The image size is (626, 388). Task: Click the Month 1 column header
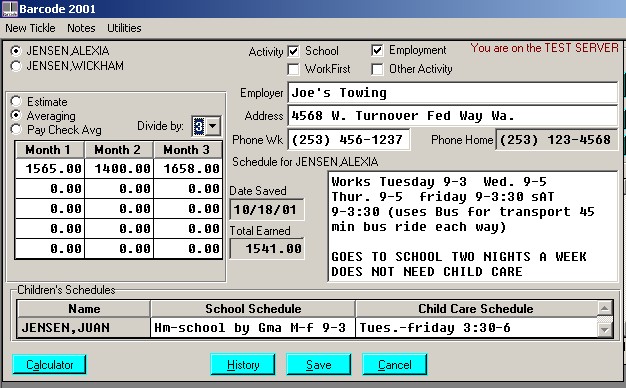(50, 150)
